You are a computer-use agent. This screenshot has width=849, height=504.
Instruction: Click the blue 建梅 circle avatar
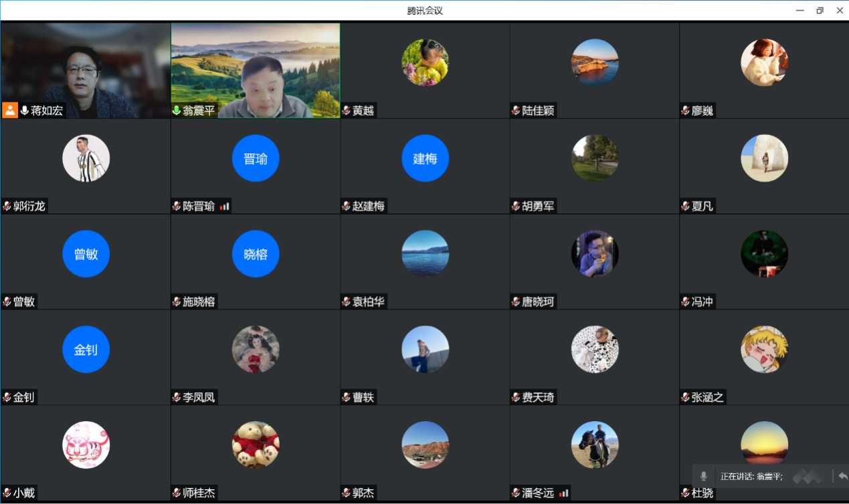pos(425,158)
